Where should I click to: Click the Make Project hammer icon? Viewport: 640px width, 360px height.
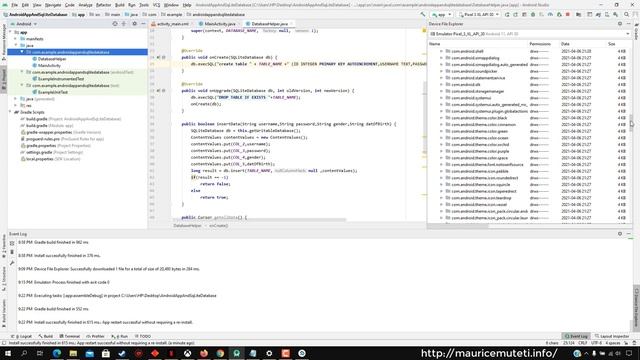423,14
